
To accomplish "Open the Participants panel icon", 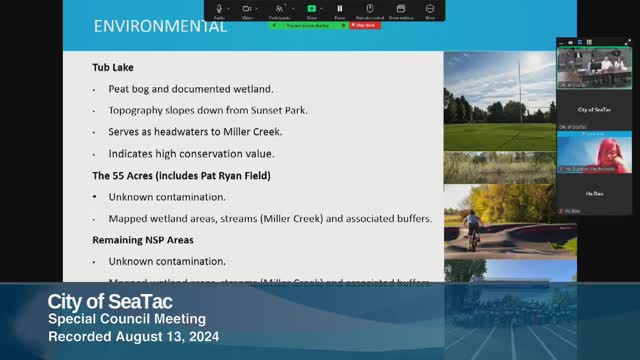I will point(279,9).
